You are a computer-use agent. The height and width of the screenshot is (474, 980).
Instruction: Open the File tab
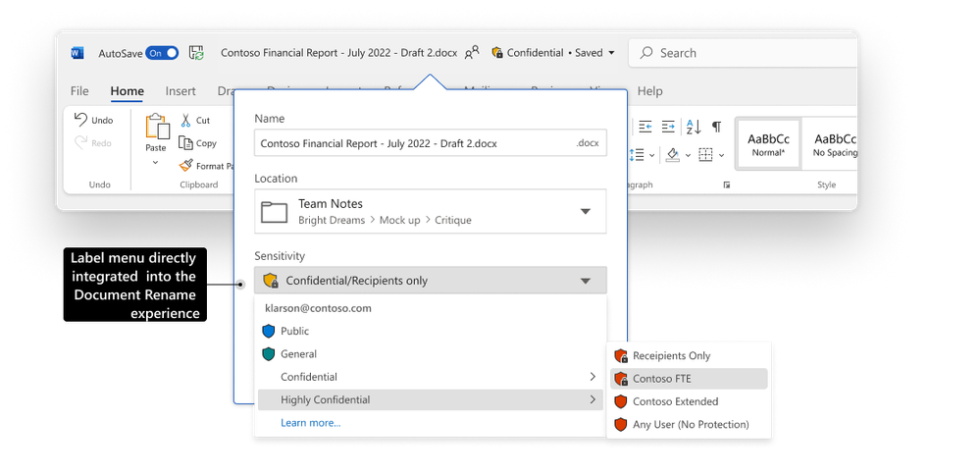(x=79, y=91)
